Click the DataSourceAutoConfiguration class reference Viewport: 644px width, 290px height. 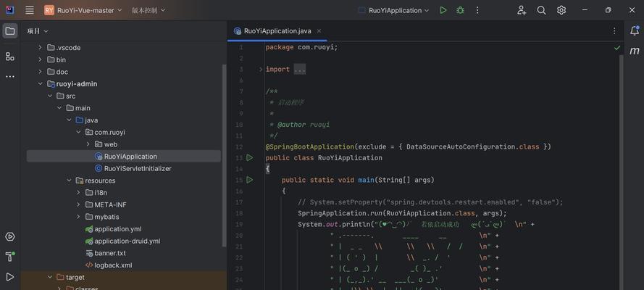(461, 146)
